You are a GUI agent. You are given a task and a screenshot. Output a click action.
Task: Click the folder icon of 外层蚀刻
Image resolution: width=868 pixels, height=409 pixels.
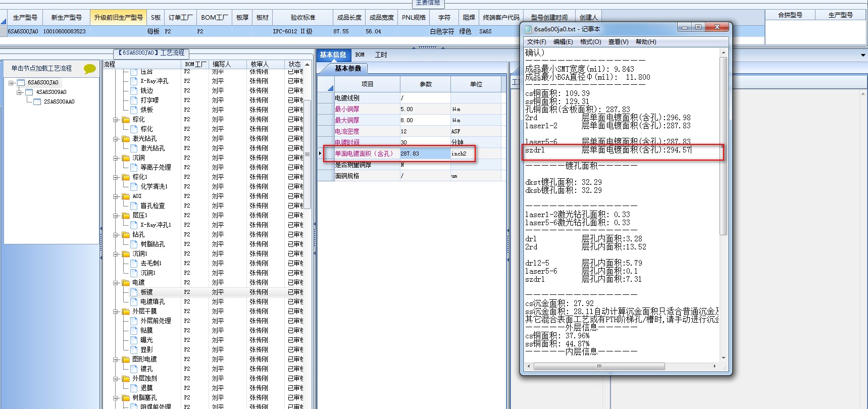point(126,379)
